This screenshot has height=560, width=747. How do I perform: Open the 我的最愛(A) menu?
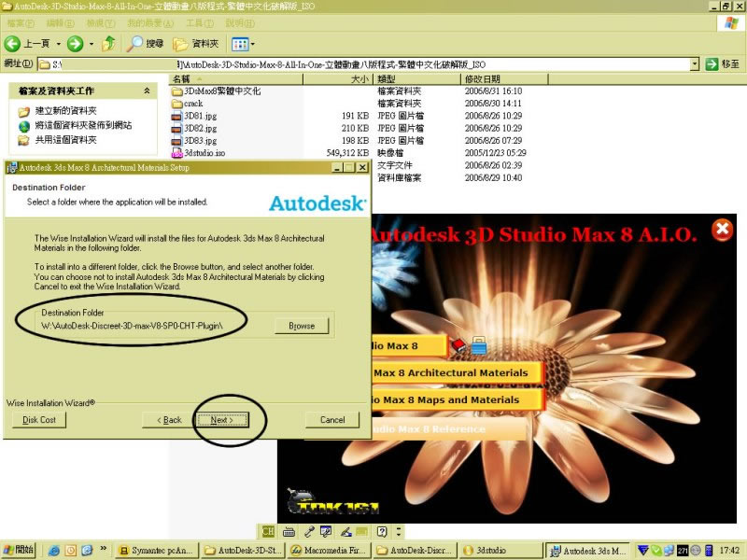coord(150,23)
